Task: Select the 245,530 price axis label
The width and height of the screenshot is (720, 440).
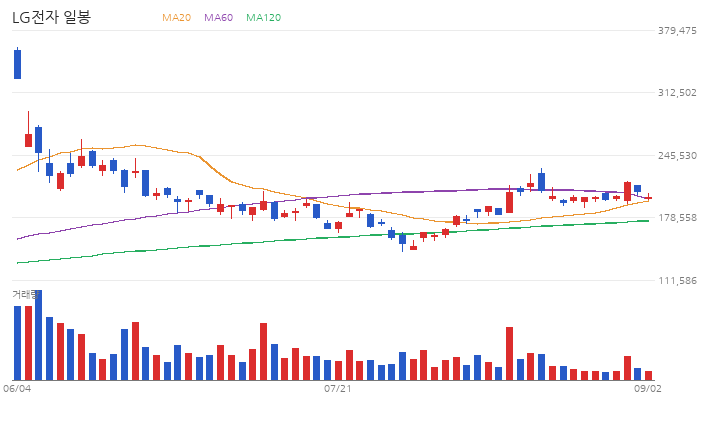Action: coord(677,156)
